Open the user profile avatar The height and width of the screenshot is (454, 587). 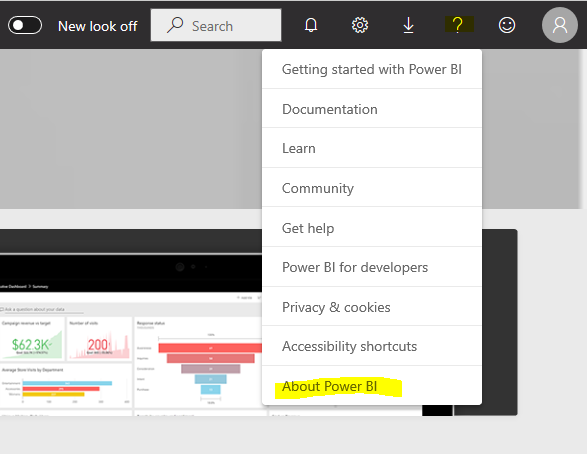tap(560, 25)
